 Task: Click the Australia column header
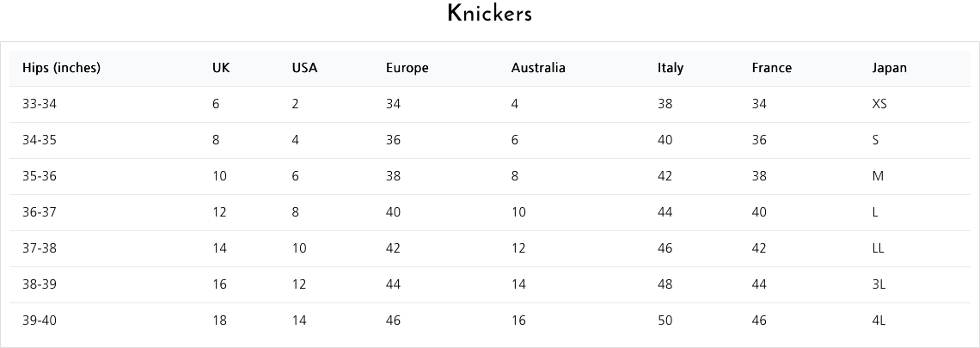[x=538, y=68]
